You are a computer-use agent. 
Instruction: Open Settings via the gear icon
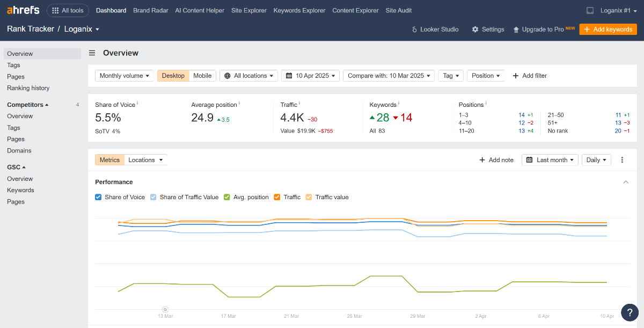475,30
